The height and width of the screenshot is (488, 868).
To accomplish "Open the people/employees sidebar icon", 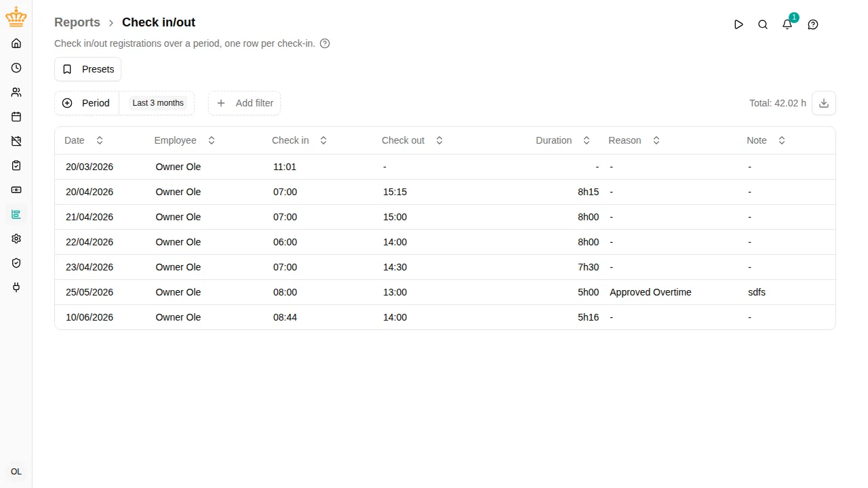I will coord(16,92).
